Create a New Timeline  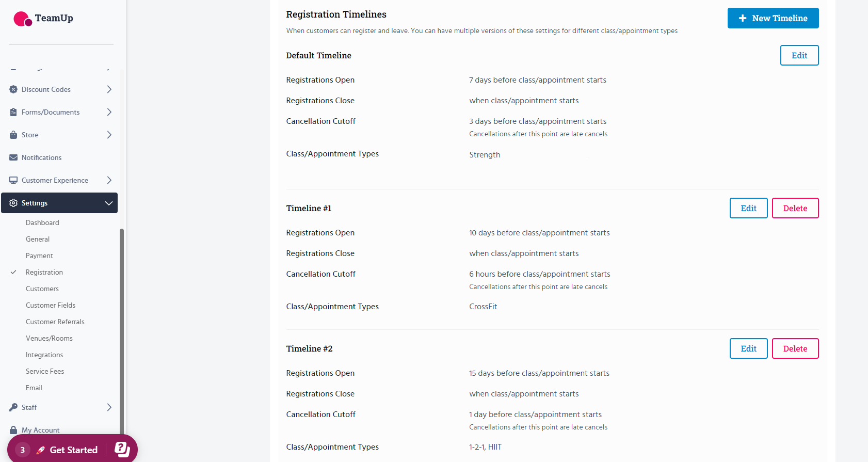click(x=773, y=18)
